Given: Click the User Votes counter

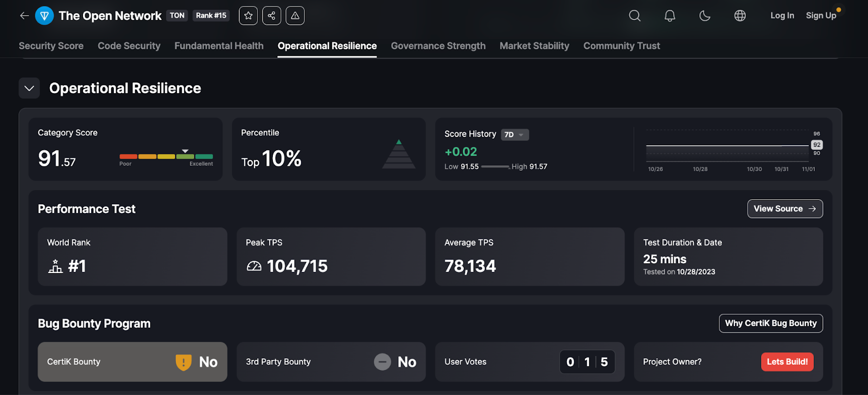Looking at the screenshot, I should (587, 362).
